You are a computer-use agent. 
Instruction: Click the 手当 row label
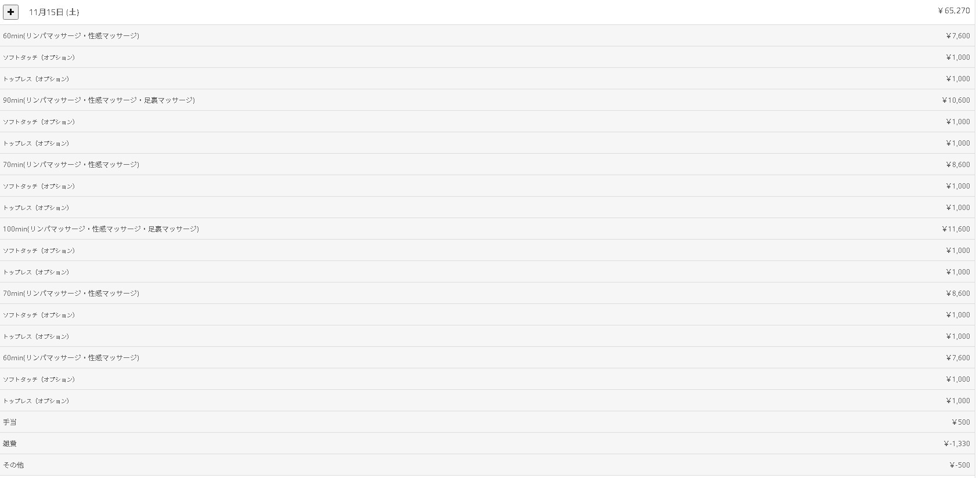(x=10, y=422)
